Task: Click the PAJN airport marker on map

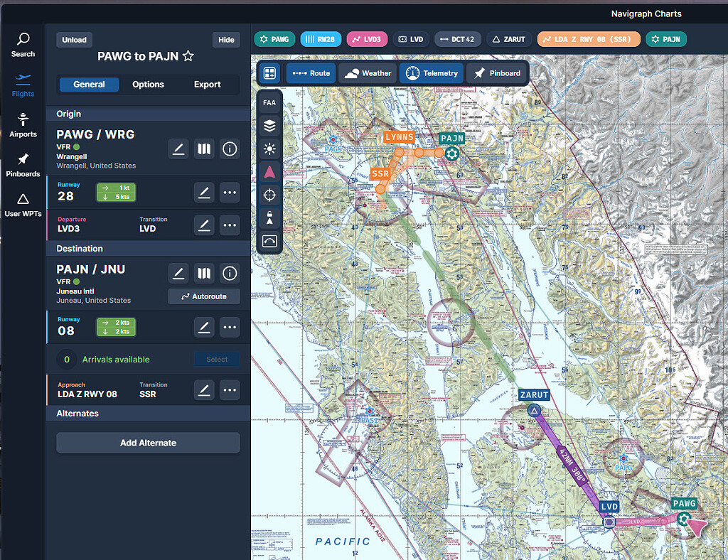Action: (451, 154)
